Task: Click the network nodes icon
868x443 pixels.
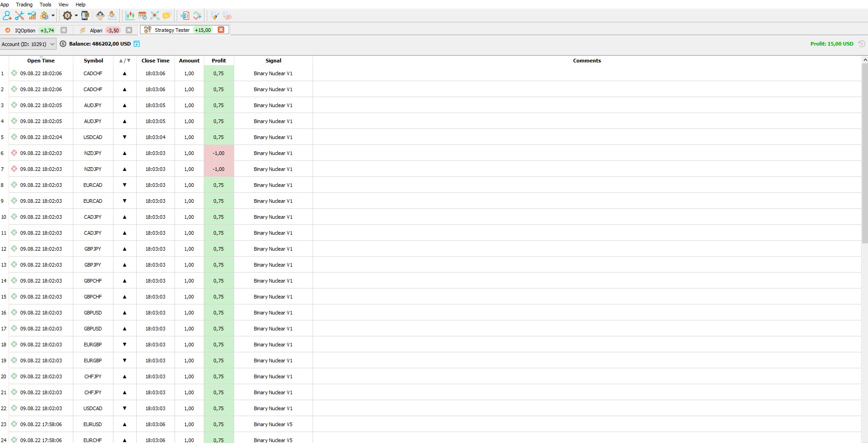Action: point(155,16)
